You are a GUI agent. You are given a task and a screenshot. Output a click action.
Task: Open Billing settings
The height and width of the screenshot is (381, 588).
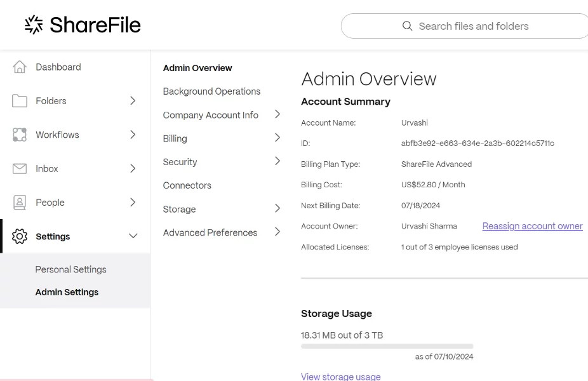175,138
